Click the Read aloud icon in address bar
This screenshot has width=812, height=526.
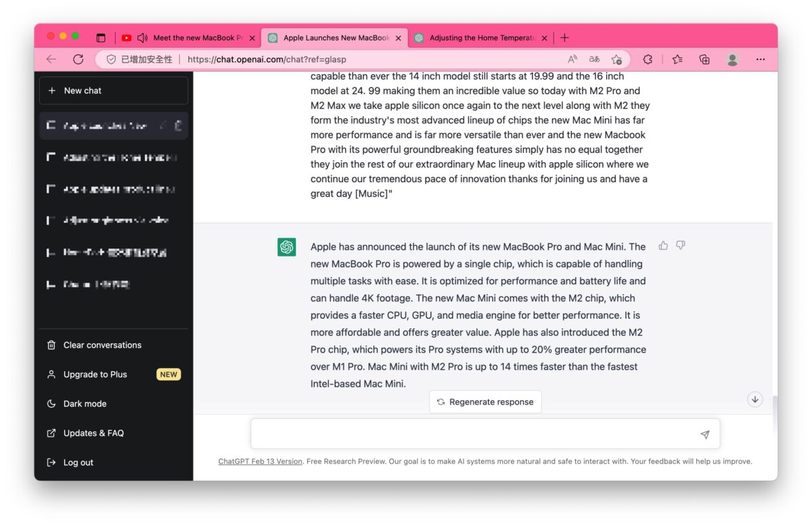click(572, 60)
